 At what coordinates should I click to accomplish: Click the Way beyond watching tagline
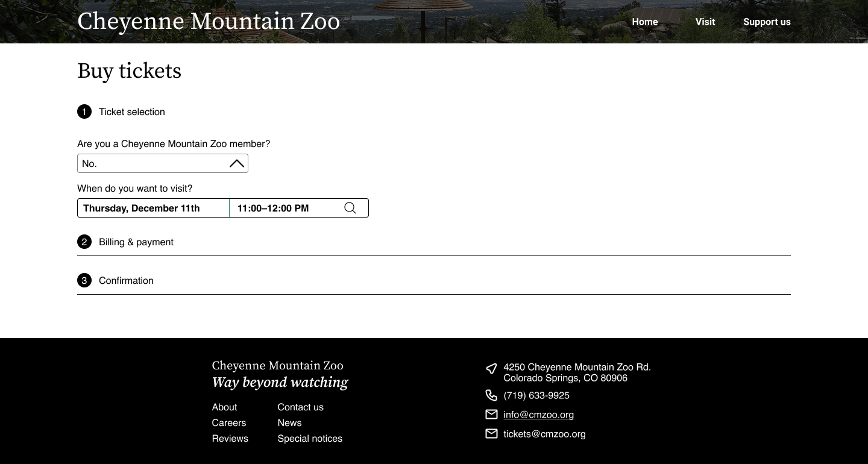point(280,383)
